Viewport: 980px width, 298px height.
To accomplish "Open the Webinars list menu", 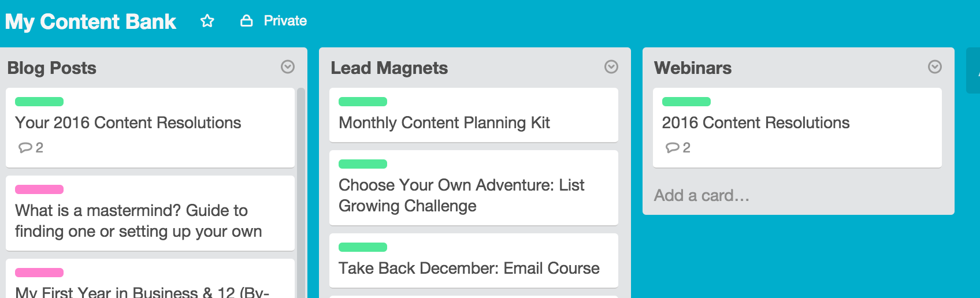I will [x=935, y=67].
